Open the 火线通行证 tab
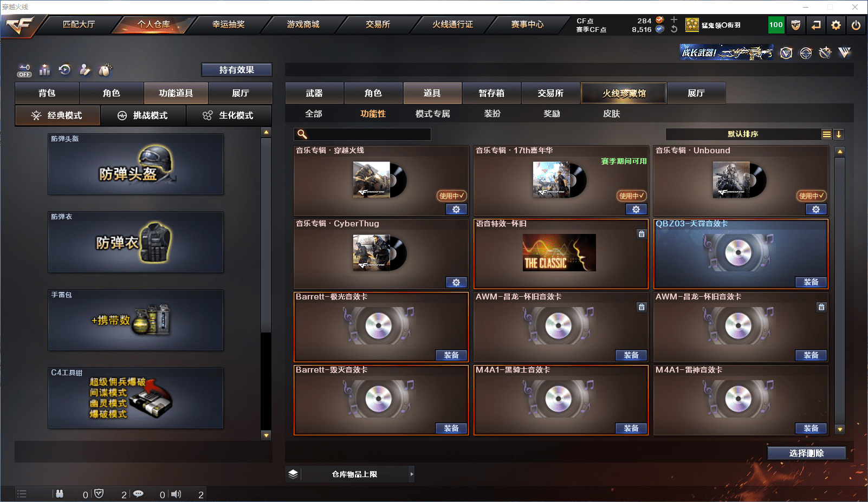 (x=453, y=24)
